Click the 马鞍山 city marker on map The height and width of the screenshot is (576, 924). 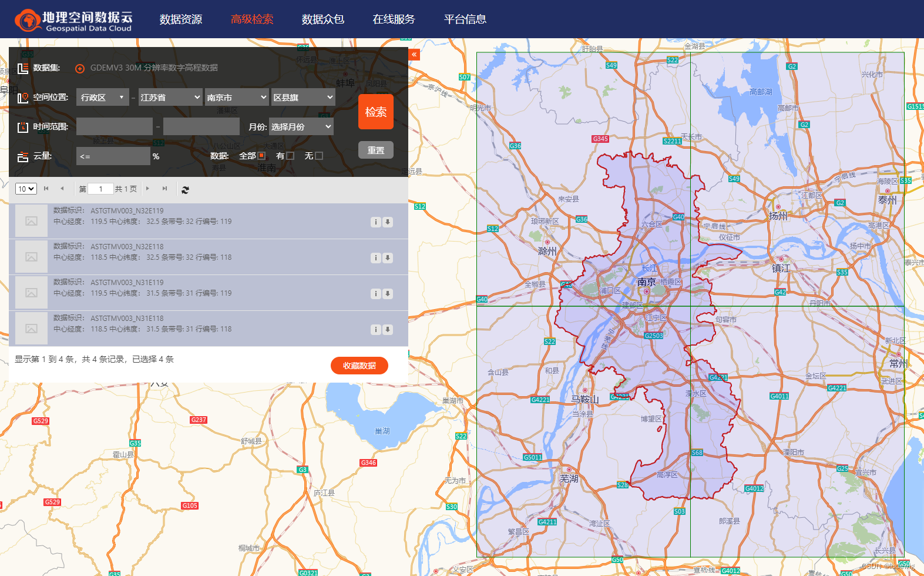[585, 390]
